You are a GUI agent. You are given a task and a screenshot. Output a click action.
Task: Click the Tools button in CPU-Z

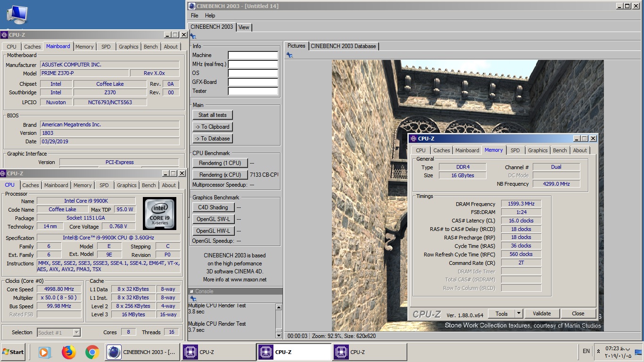(x=501, y=313)
